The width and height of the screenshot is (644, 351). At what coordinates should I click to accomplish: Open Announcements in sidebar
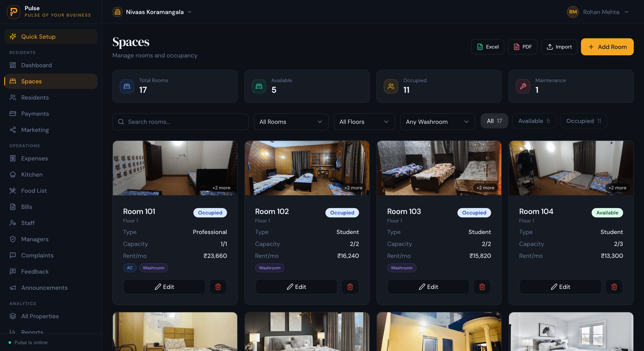[51, 288]
